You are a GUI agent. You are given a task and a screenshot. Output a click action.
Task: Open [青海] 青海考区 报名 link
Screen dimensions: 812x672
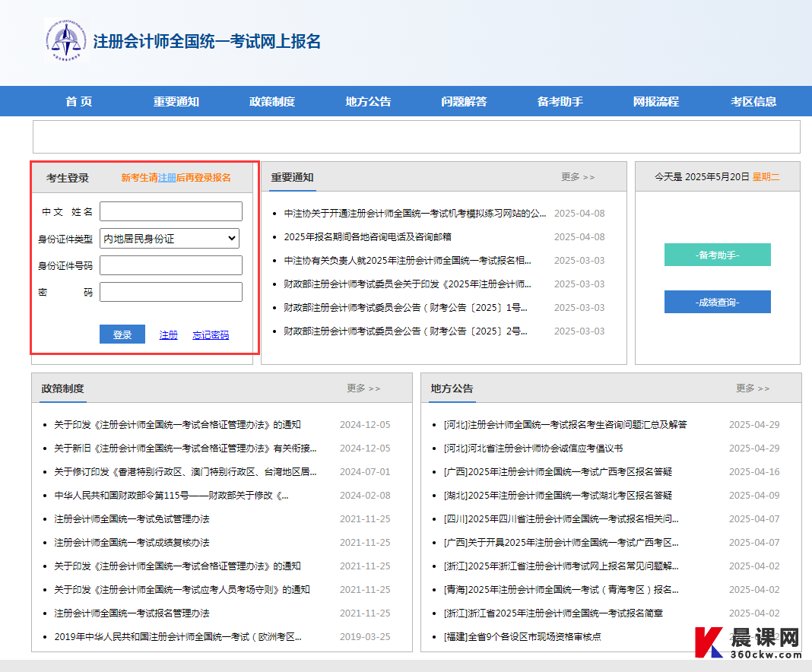(x=561, y=590)
